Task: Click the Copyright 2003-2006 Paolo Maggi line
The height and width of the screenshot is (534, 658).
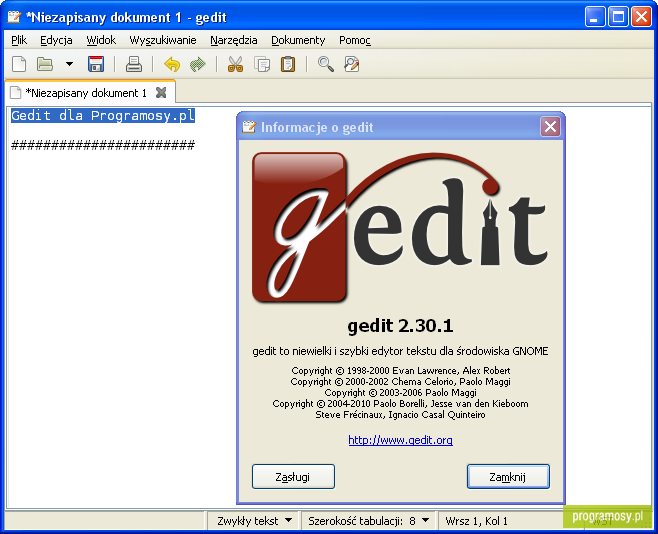Action: [x=401, y=393]
